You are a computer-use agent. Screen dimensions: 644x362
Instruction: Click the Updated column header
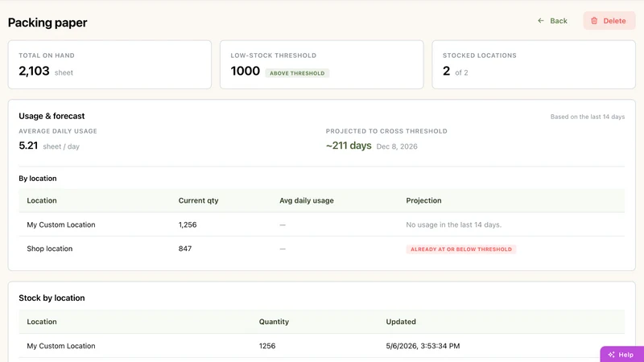click(401, 322)
